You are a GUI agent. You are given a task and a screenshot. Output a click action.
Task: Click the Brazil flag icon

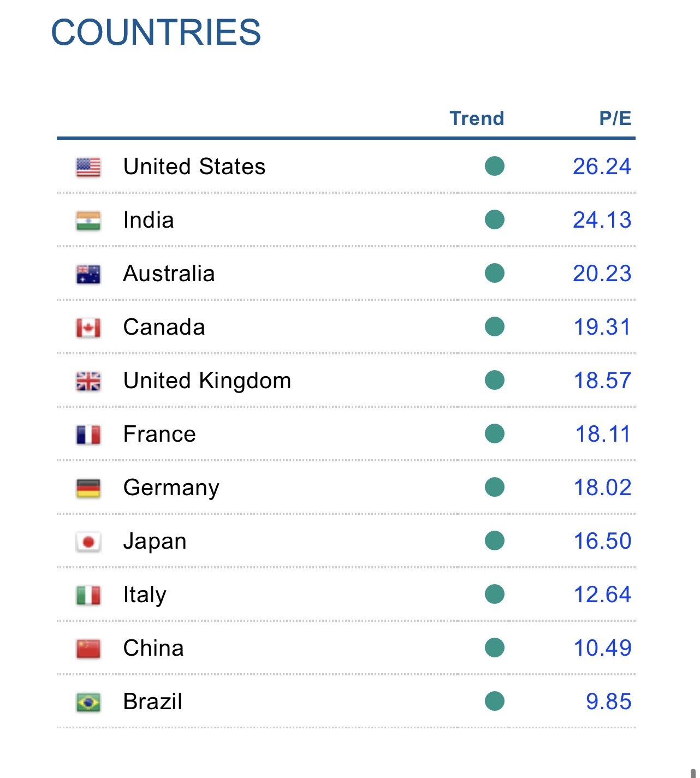(x=88, y=702)
